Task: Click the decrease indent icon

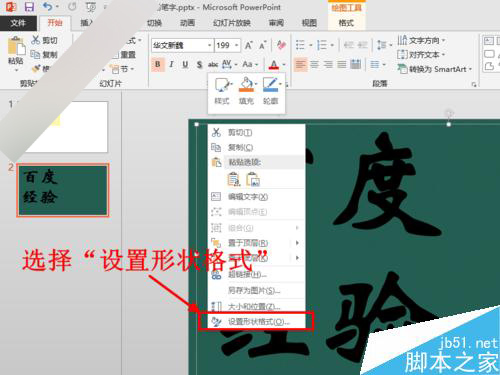Action: point(348,45)
